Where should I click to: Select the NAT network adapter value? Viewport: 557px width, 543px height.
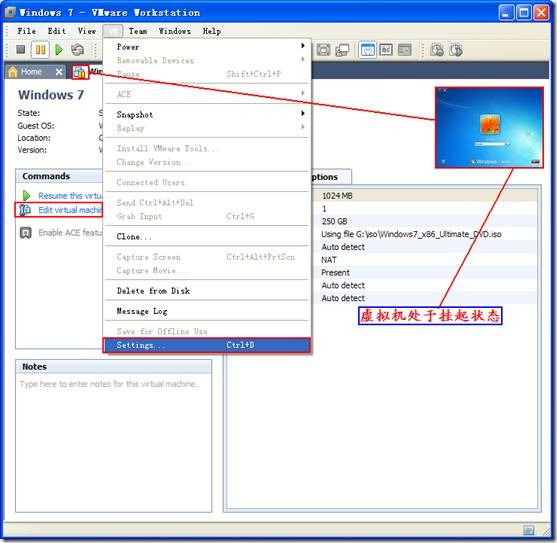coord(329,260)
